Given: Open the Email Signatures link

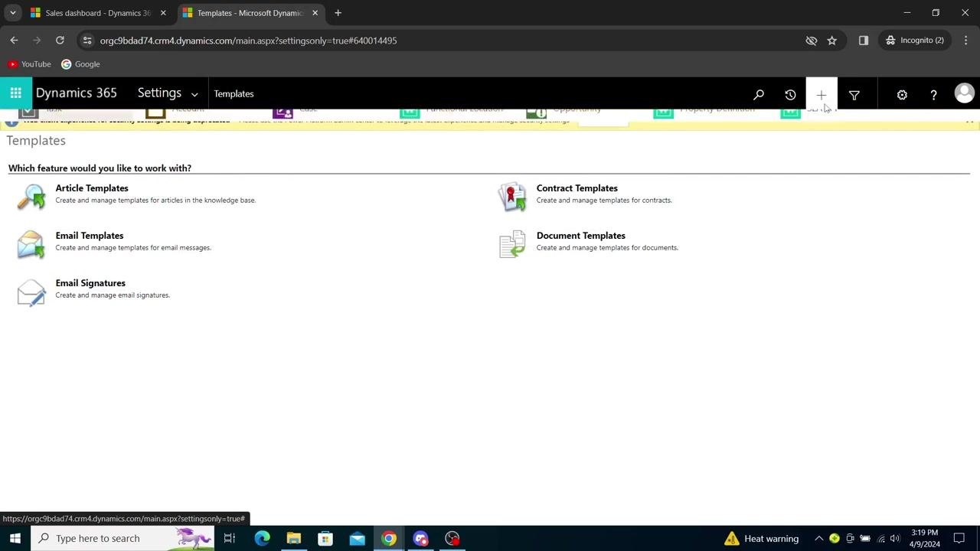Looking at the screenshot, I should tap(90, 283).
